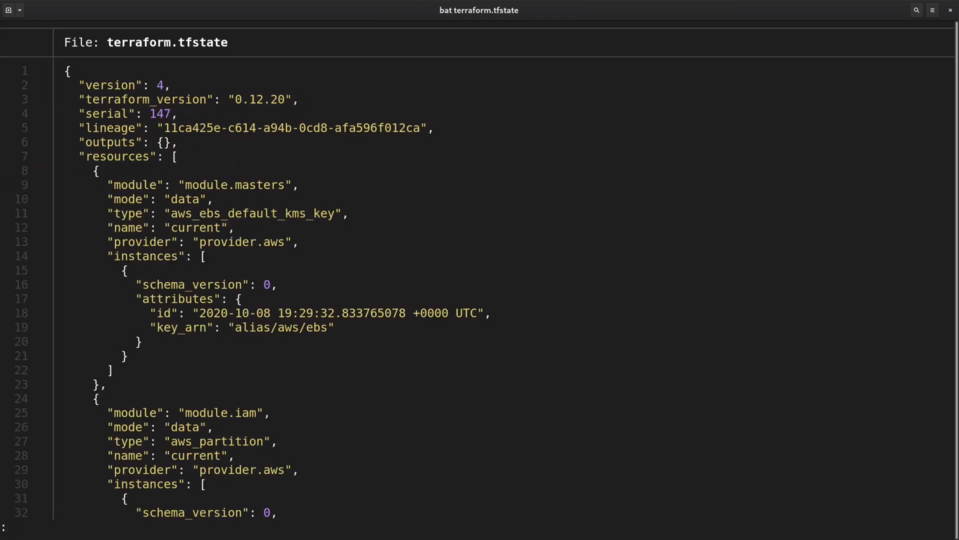This screenshot has height=540, width=959.
Task: Click "schema_version": 0 on line 32
Action: click(206, 512)
